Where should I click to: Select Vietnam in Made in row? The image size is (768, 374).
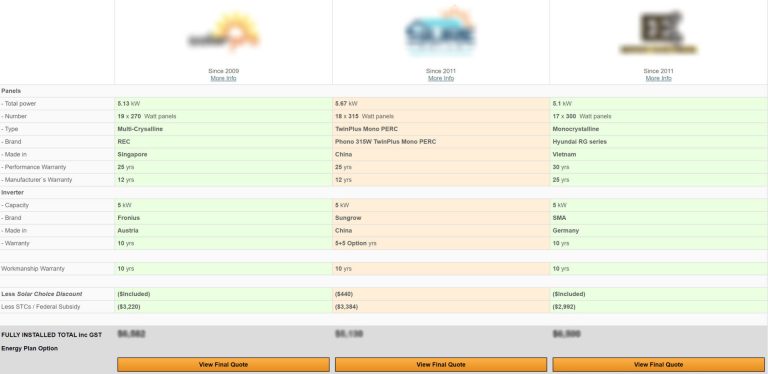pyautogui.click(x=564, y=155)
